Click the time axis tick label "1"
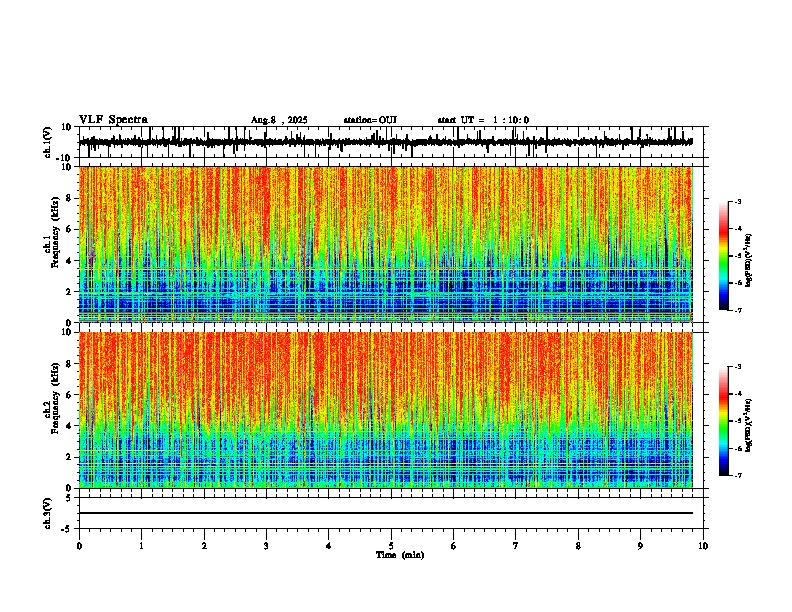The image size is (792, 612). click(x=141, y=546)
